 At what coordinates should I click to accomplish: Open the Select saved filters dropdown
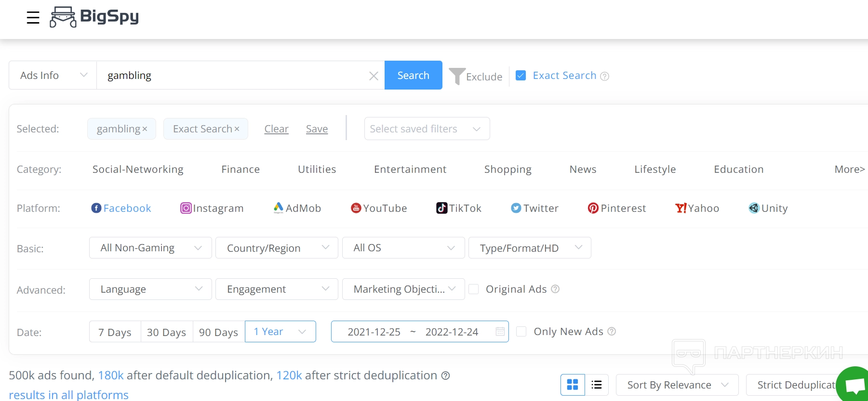click(427, 129)
